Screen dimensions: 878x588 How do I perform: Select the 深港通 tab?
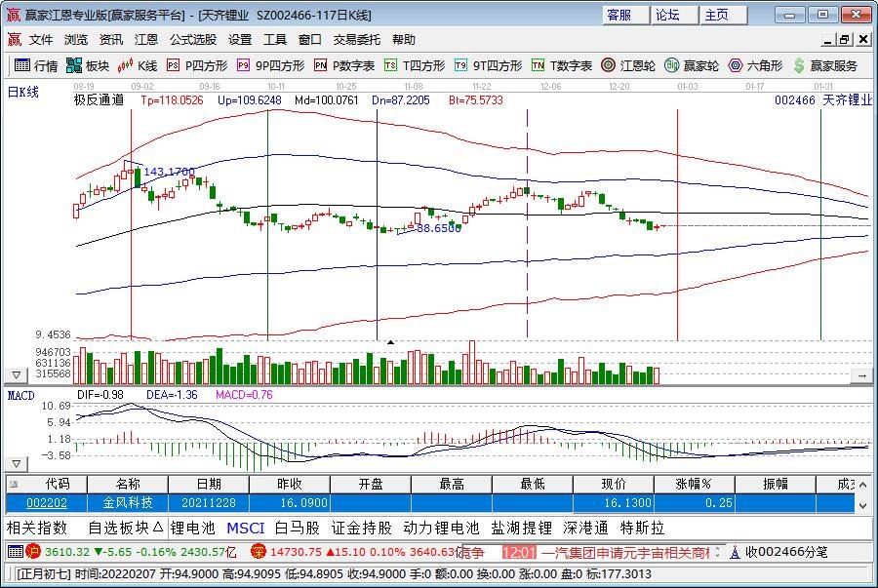(585, 528)
